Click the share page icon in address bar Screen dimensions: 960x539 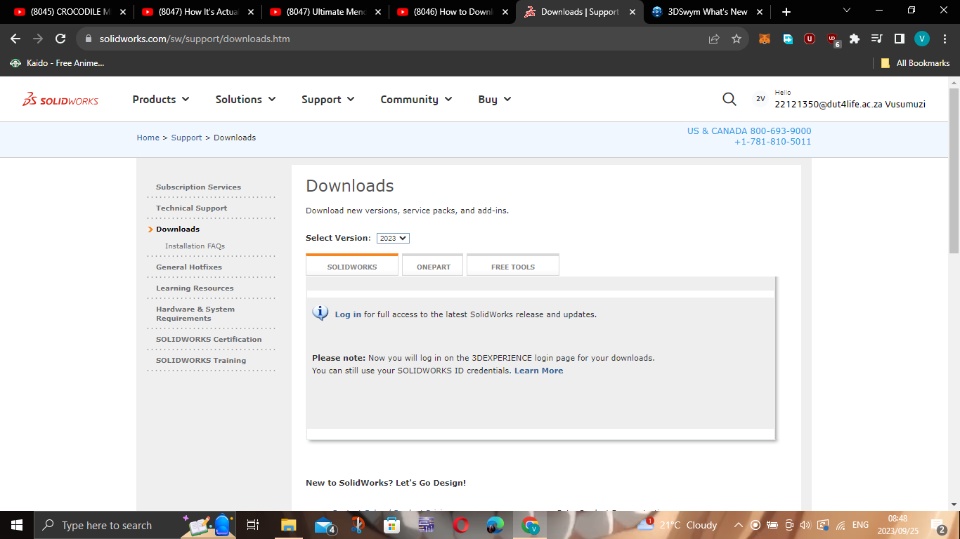pyautogui.click(x=713, y=39)
